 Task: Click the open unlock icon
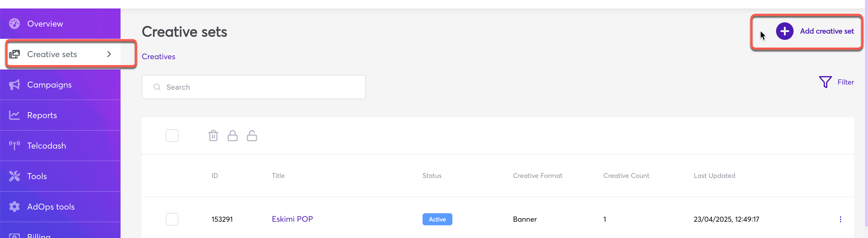pos(252,136)
